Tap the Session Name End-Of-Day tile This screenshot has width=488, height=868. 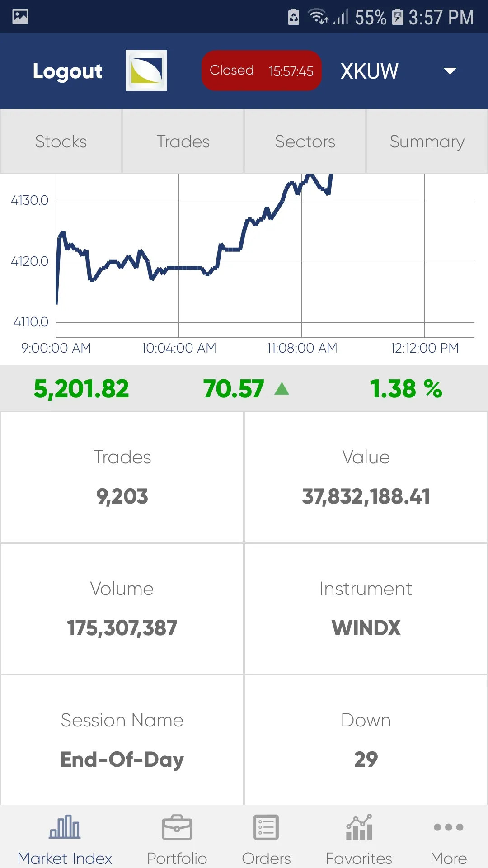click(x=122, y=740)
